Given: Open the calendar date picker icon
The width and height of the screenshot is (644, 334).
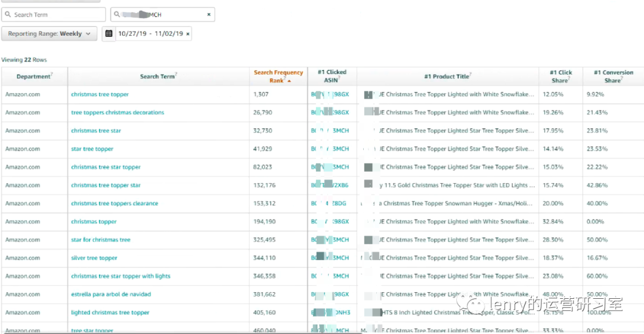Looking at the screenshot, I should point(109,33).
